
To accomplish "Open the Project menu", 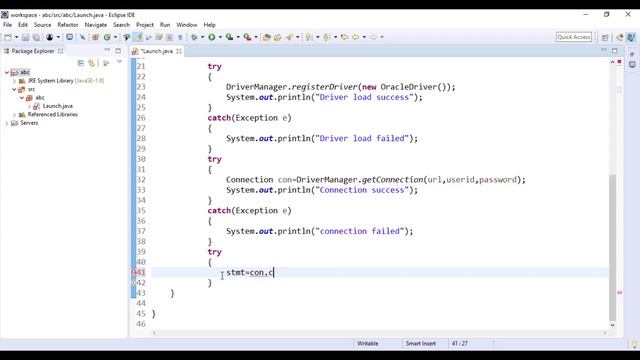I will pyautogui.click(x=145, y=25).
